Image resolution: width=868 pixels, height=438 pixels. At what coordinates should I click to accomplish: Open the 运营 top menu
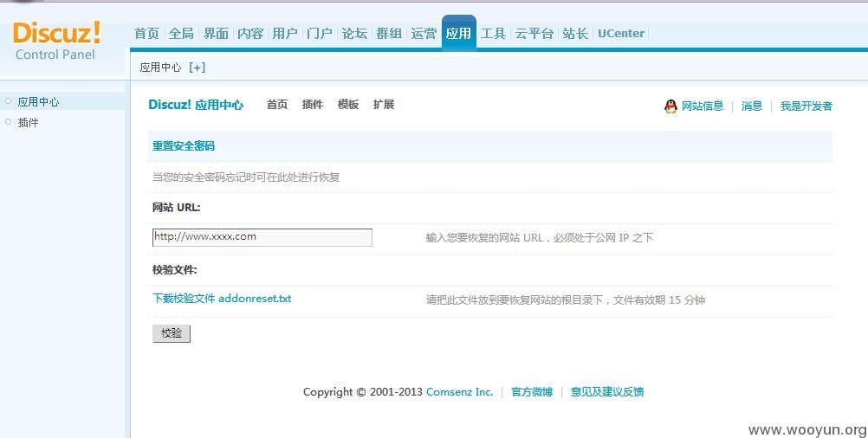click(x=424, y=34)
